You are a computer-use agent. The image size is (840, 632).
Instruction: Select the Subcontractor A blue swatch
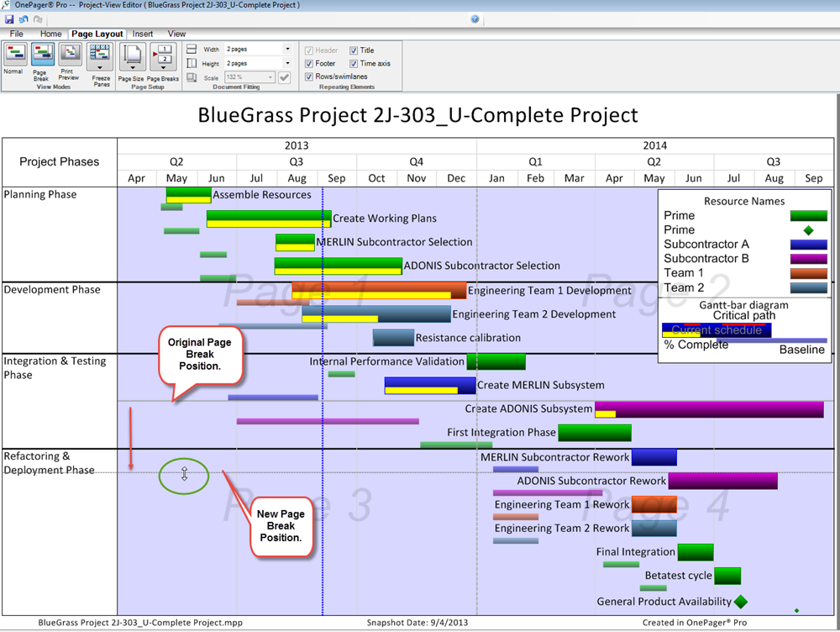[808, 245]
